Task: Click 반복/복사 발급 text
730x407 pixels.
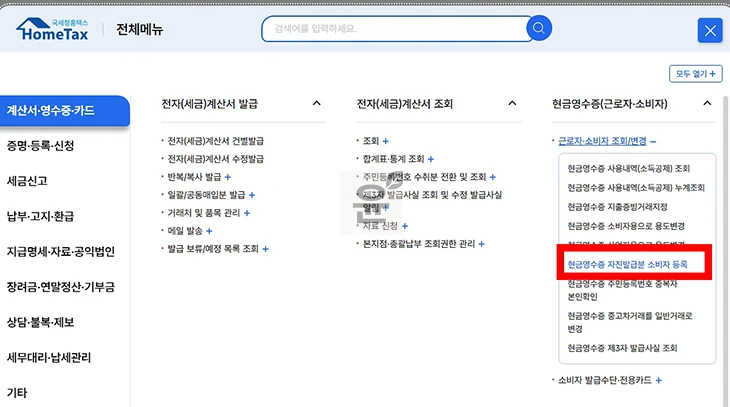Action: pos(194,177)
